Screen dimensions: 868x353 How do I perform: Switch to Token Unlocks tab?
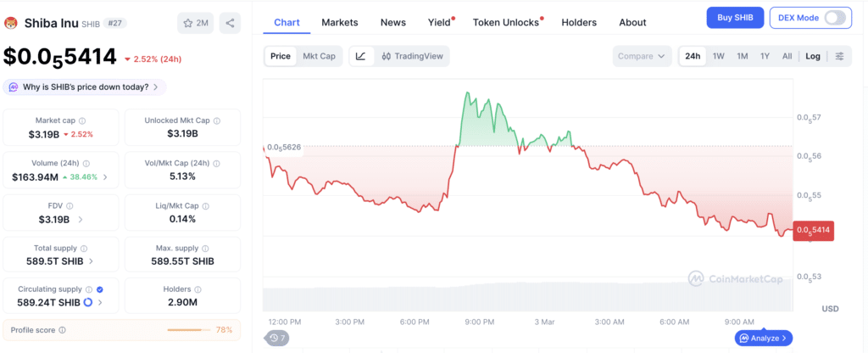[x=506, y=22]
